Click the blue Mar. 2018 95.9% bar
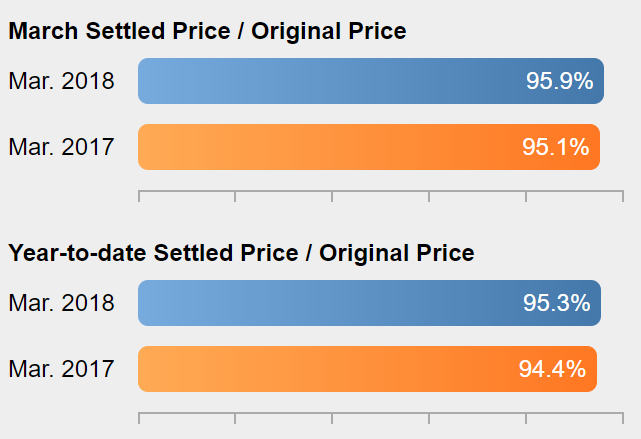The image size is (641, 439). (x=371, y=81)
